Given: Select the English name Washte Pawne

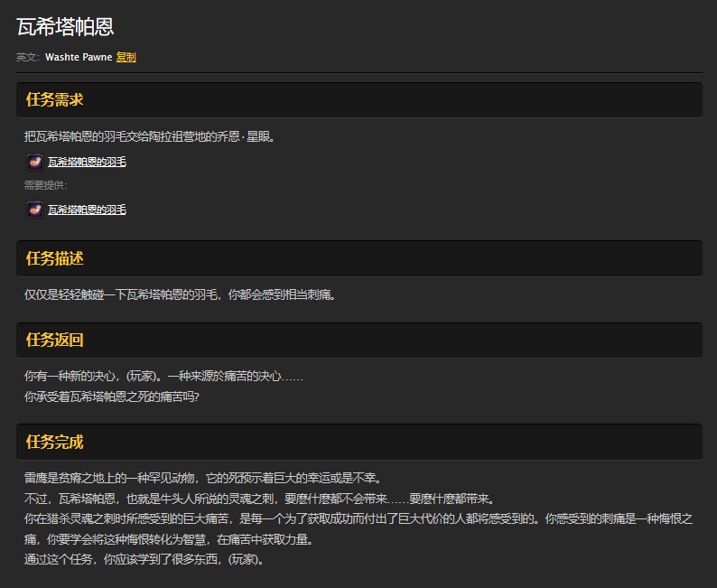Looking at the screenshot, I should click(x=79, y=57).
